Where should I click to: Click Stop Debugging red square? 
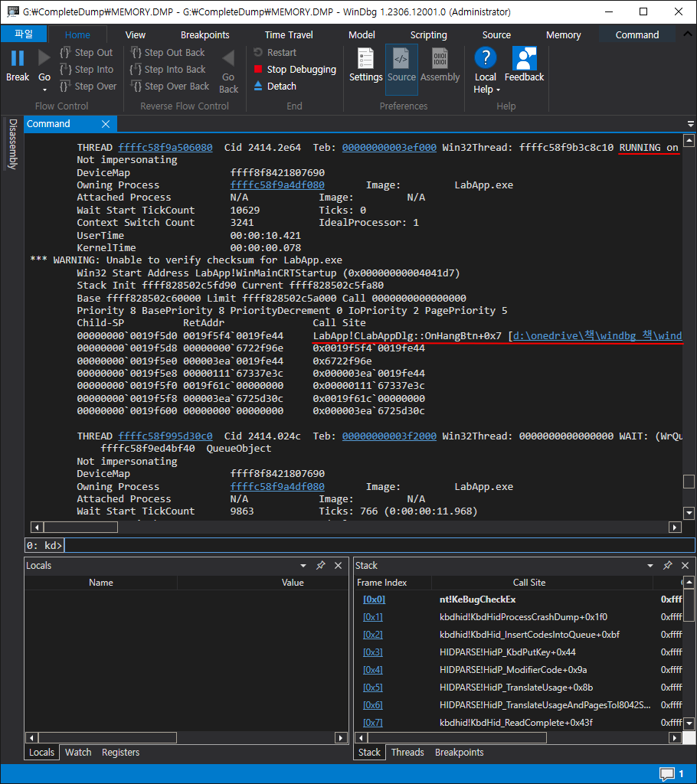point(258,69)
